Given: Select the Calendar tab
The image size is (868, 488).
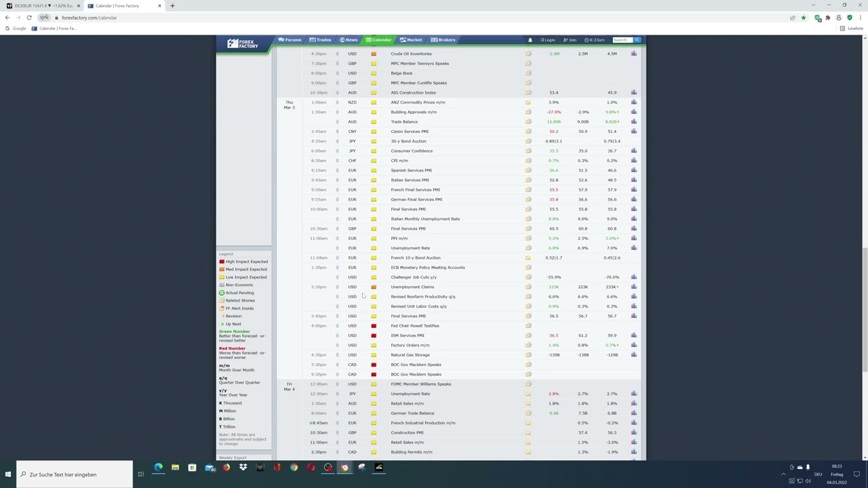Looking at the screenshot, I should tap(379, 40).
